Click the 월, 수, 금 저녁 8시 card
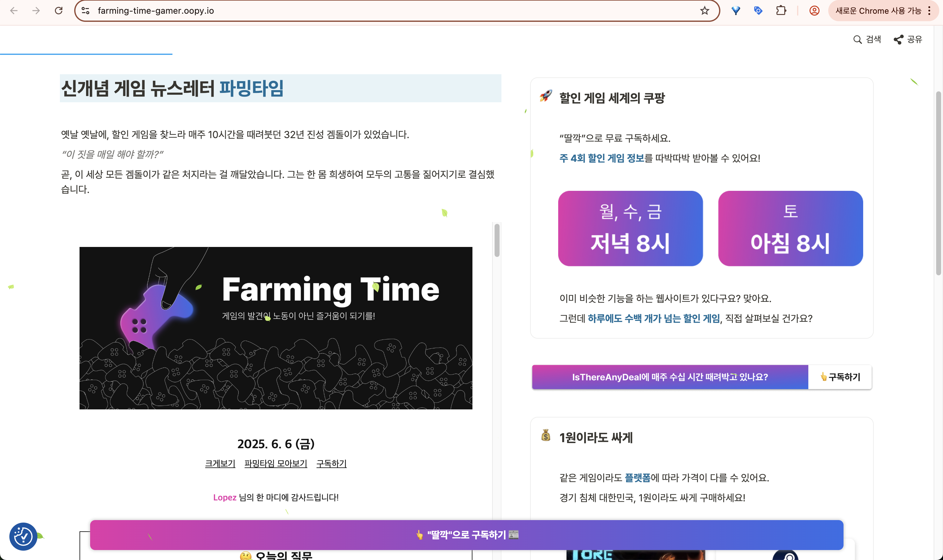The height and width of the screenshot is (560, 943). (630, 228)
